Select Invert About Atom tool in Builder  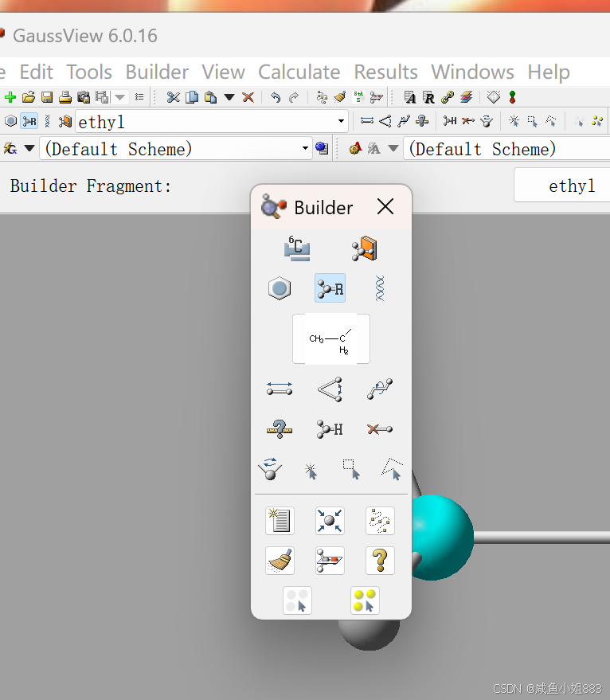click(270, 469)
